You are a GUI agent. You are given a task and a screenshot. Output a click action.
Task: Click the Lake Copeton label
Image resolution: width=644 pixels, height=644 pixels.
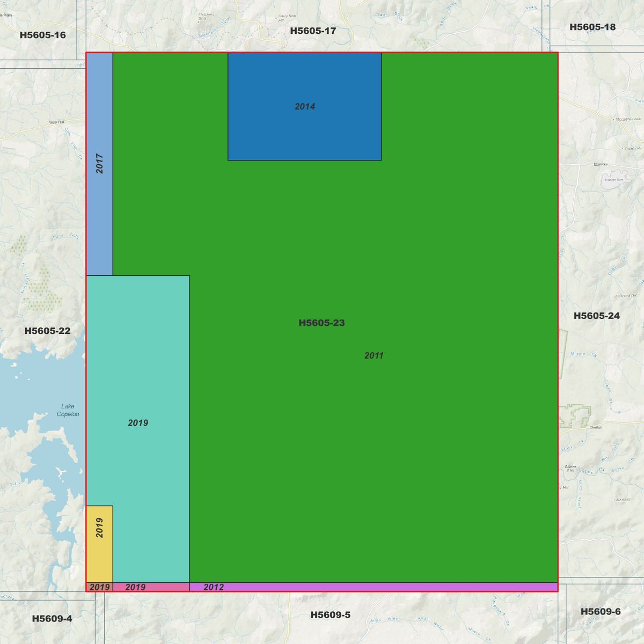(x=68, y=411)
